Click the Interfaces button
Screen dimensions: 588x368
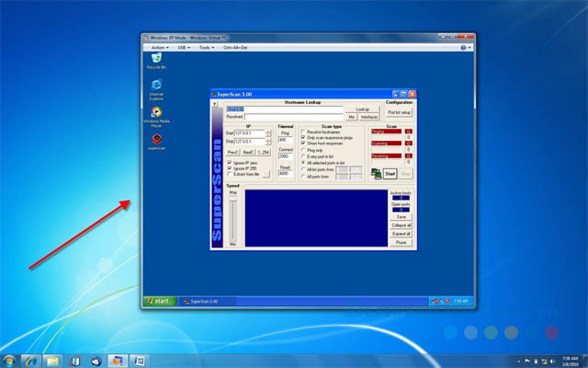click(369, 117)
